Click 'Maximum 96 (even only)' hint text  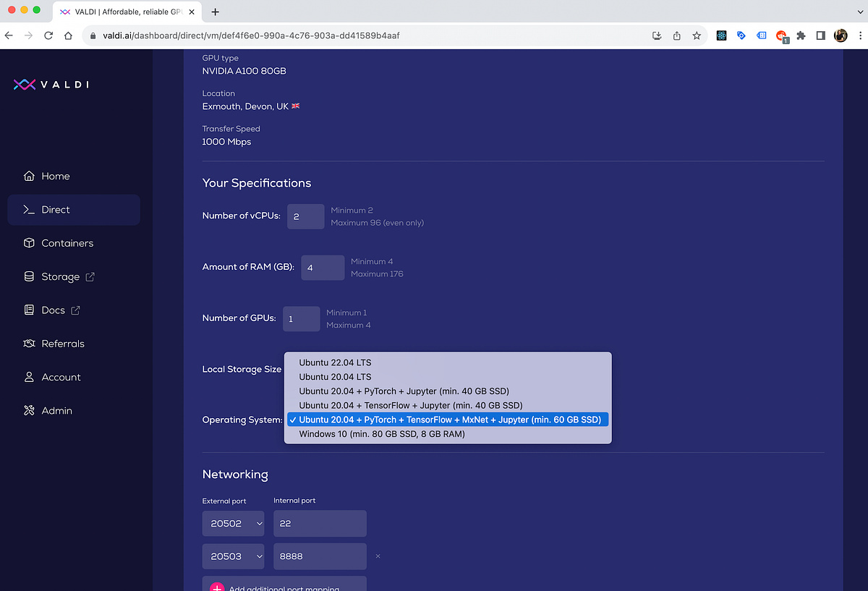(378, 223)
